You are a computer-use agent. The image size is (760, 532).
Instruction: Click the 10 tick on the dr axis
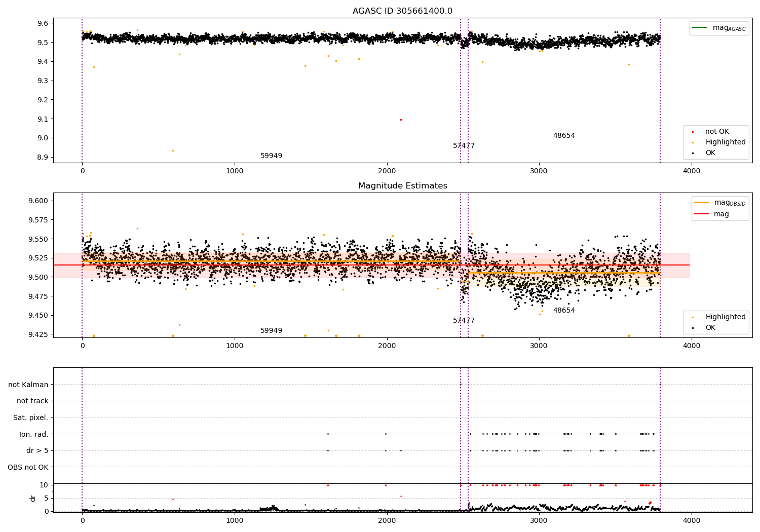coord(44,485)
